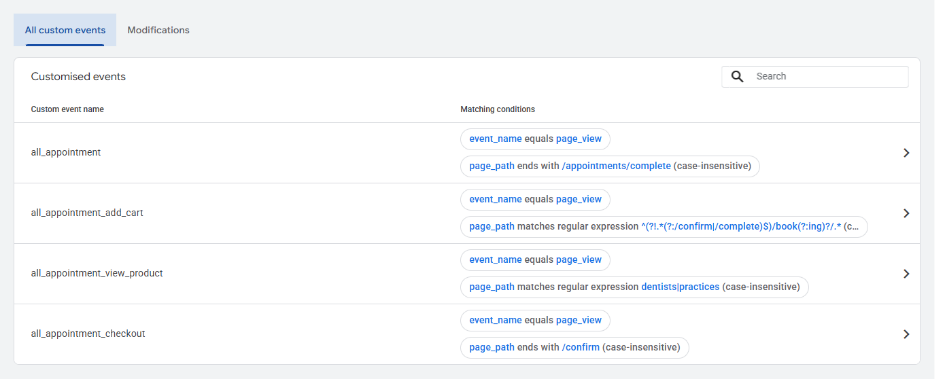
Task: Focus the Search input field
Action: coord(815,76)
